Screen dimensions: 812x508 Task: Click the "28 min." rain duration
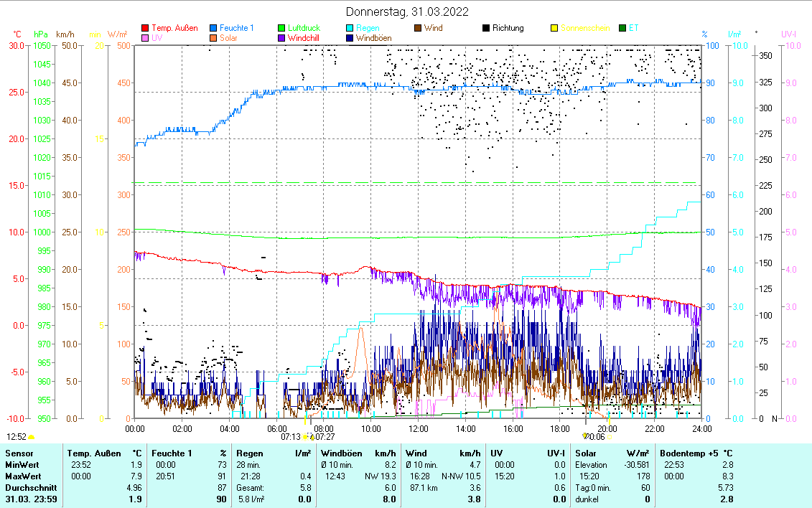[248, 465]
